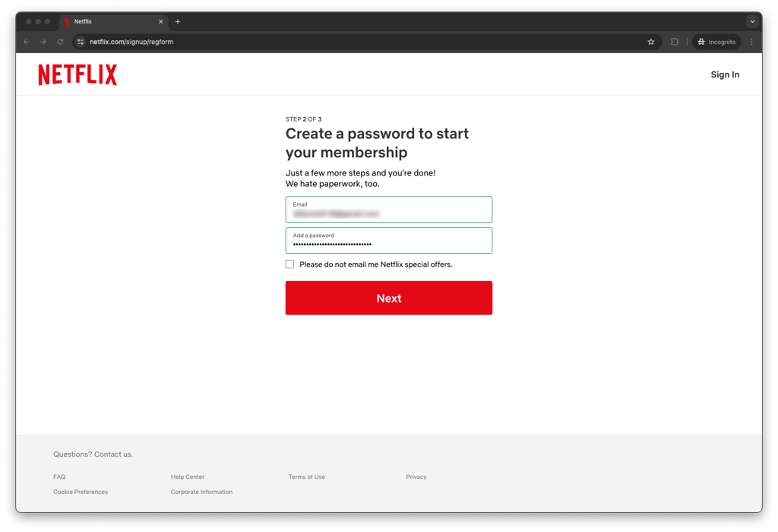Viewport: 778px width, 532px height.
Task: Click the red Next button
Action: [388, 298]
